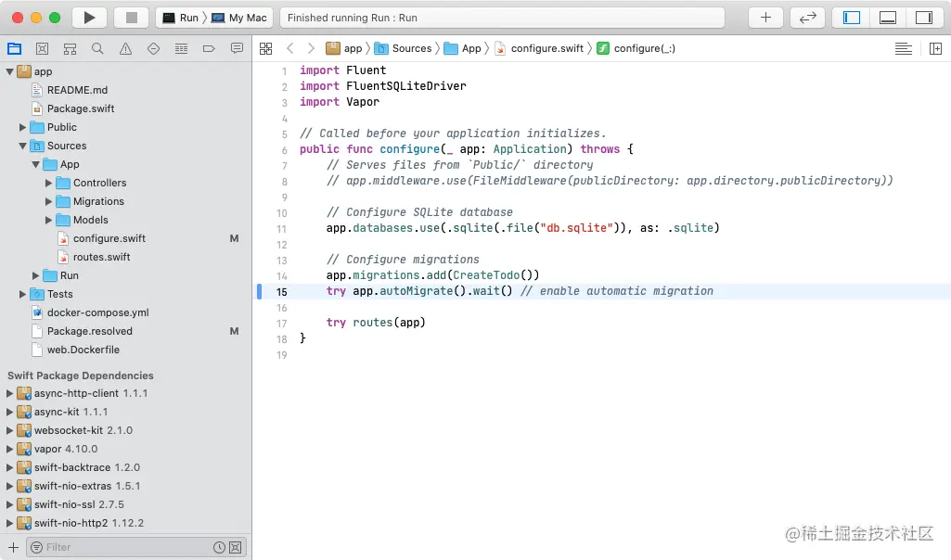Open the Run scheme selector
Screen dimensions: 951x560
click(181, 18)
